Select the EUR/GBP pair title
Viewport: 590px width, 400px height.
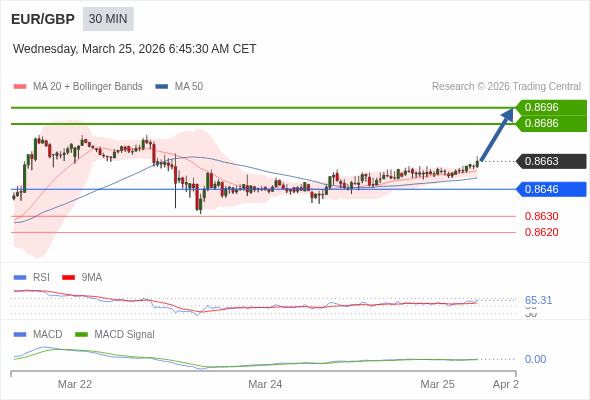[x=43, y=19]
